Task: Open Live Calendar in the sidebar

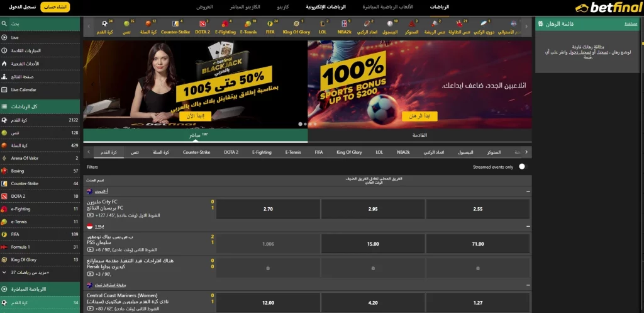Action: tap(40, 89)
